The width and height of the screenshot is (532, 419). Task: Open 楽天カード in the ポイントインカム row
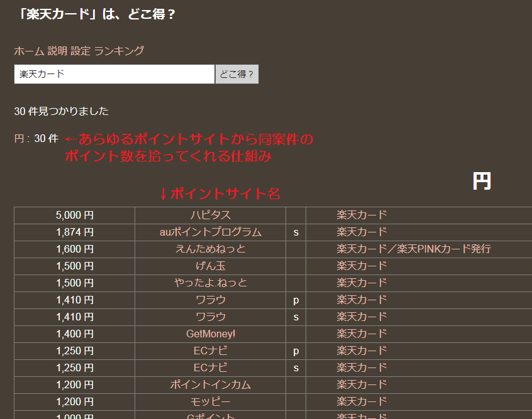coord(362,384)
